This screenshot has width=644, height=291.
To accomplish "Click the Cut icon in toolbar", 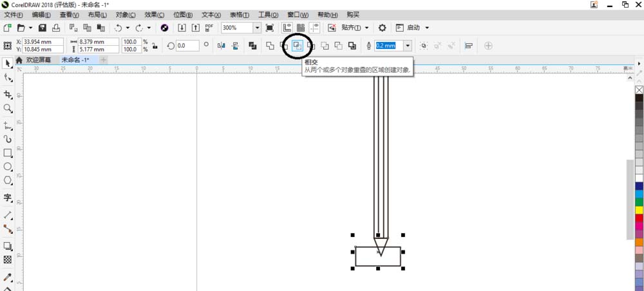I will pos(73,28).
